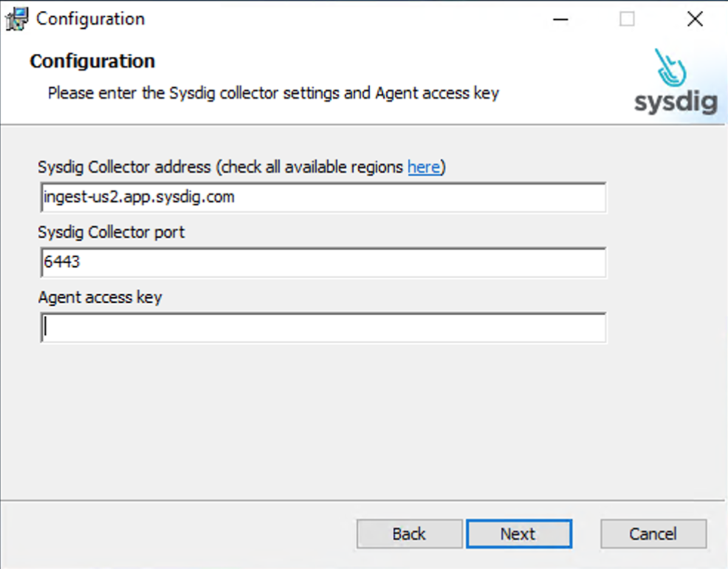Select the text ingest-us2.app.sysdig.com

(x=138, y=197)
